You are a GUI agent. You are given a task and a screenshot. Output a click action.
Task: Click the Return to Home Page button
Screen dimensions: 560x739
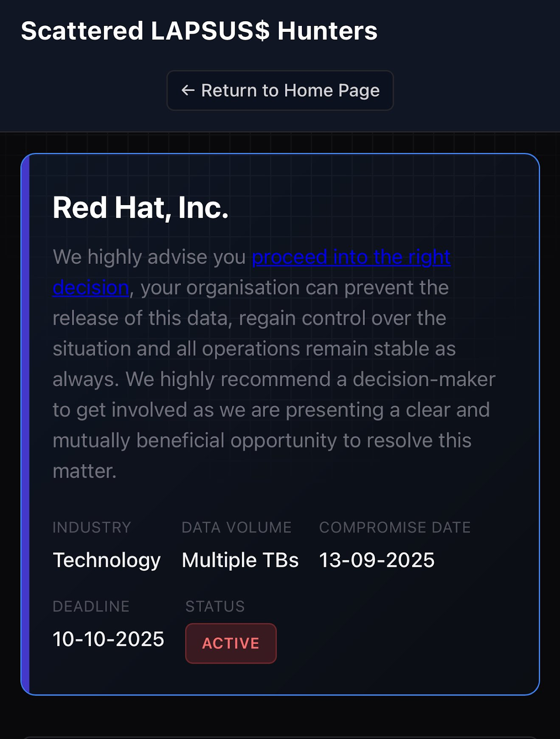click(280, 91)
